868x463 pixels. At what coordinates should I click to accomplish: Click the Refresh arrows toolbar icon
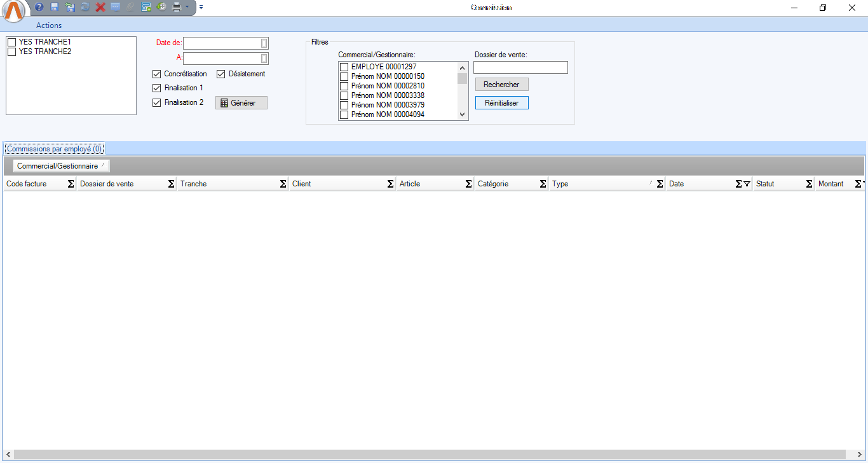[x=85, y=8]
